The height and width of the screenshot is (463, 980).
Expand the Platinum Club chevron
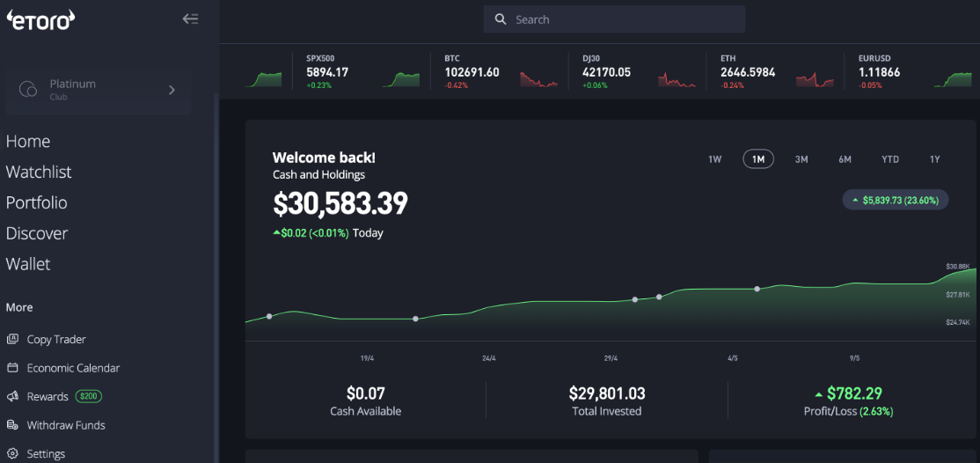point(172,90)
